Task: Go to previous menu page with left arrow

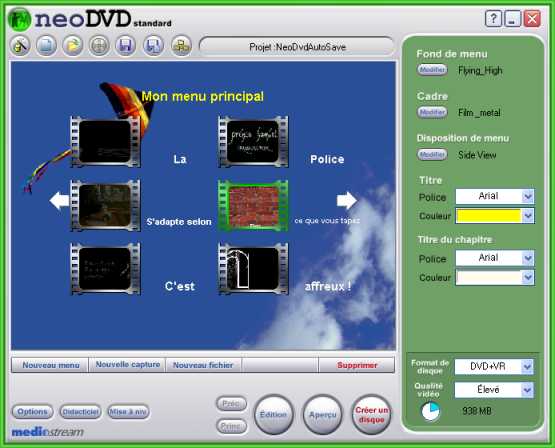Action: click(59, 201)
